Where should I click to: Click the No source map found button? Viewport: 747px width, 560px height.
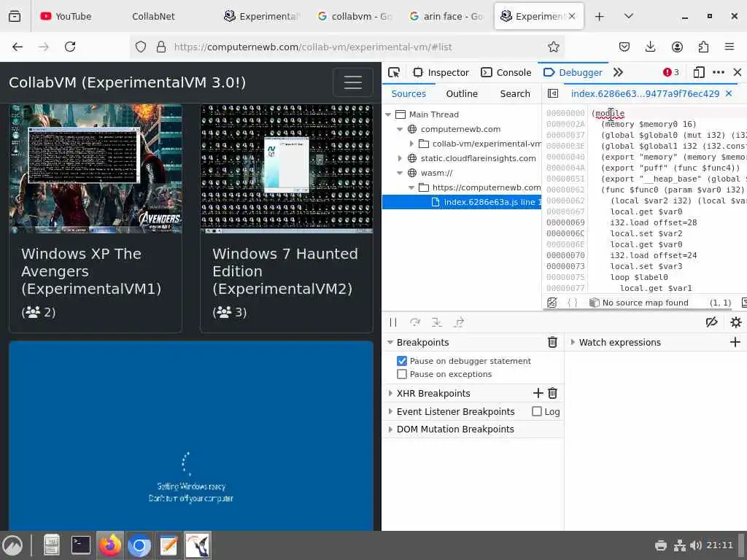pos(639,303)
